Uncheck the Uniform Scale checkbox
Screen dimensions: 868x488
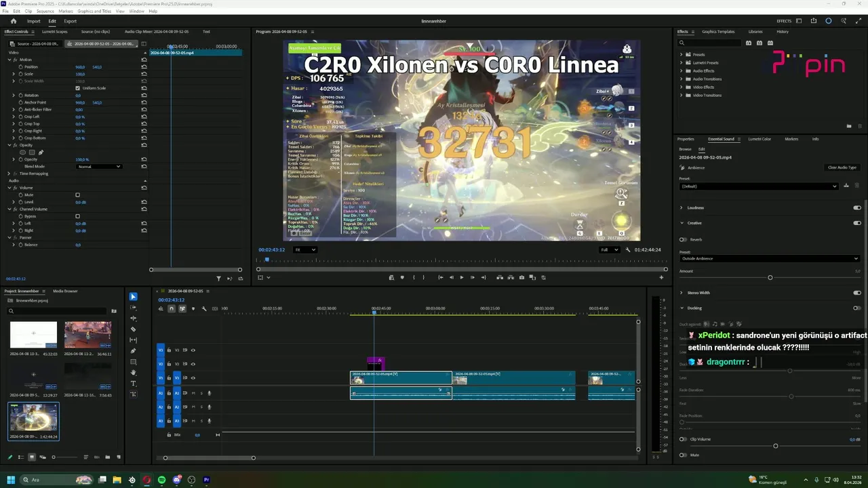click(x=77, y=88)
